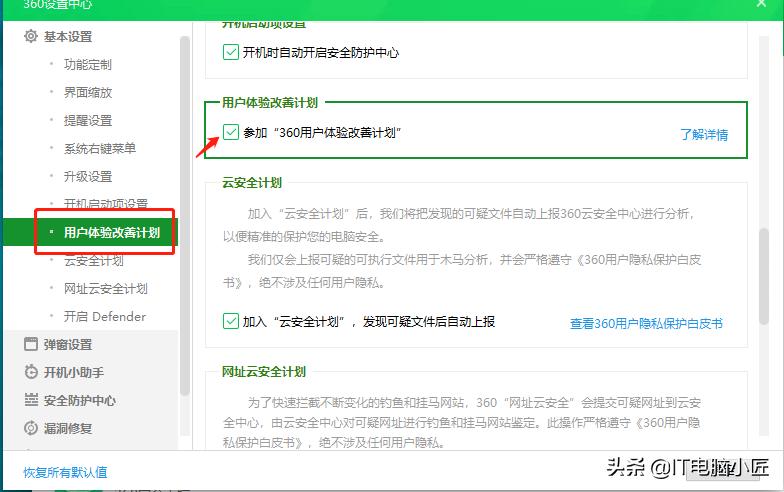Open 漏洞修复 category

coord(68,428)
